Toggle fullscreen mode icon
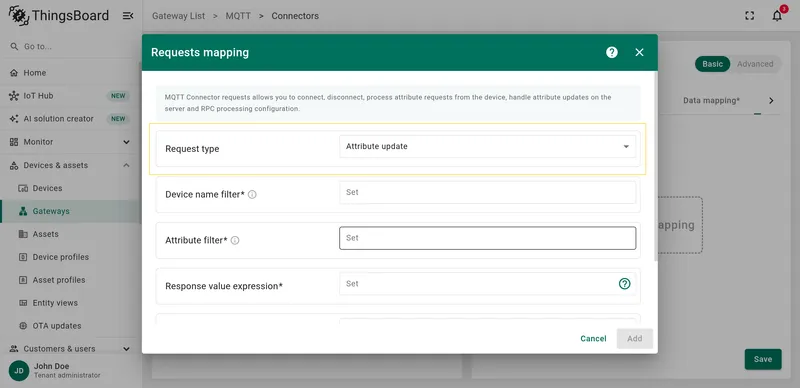 749,16
